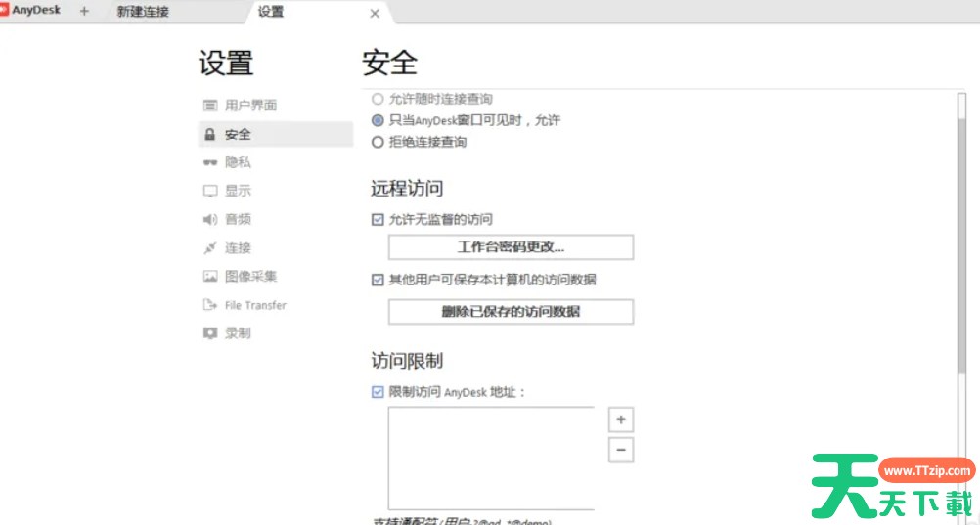Screen dimensions: 980x525
Task: Click the speaker icon for 音频 settings
Action: point(209,219)
